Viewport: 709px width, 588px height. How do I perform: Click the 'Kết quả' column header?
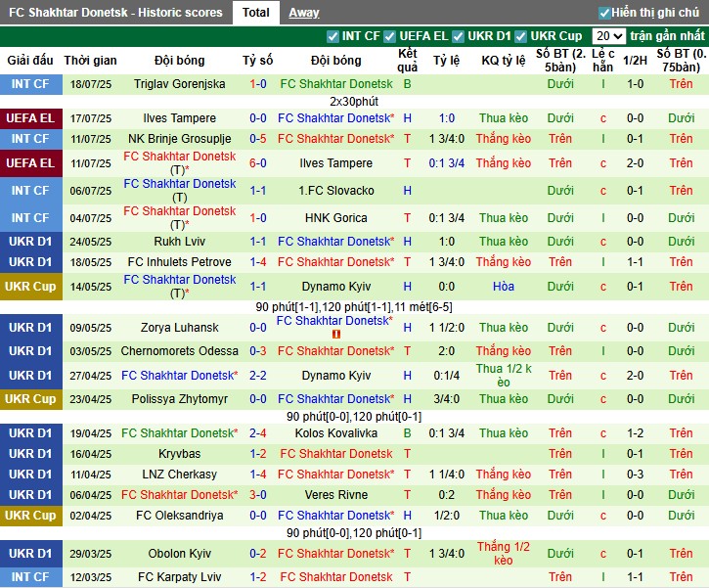tap(408, 61)
